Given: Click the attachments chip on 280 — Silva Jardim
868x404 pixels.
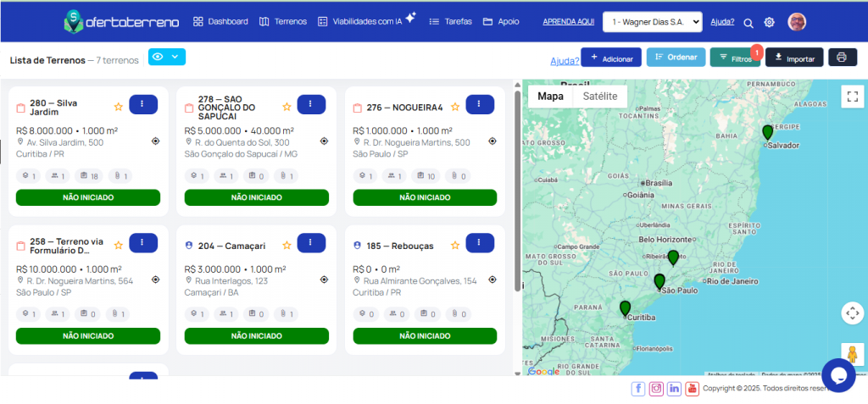Looking at the screenshot, I should tap(120, 176).
